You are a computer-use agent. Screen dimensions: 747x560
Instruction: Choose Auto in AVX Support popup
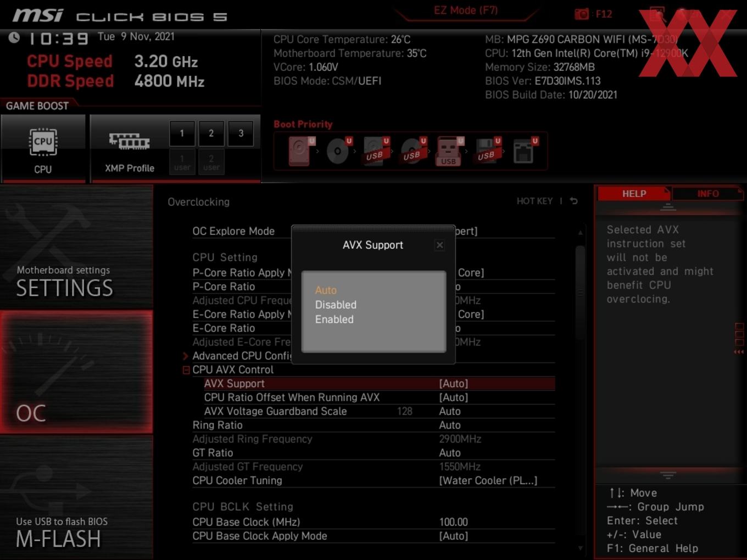tap(326, 290)
